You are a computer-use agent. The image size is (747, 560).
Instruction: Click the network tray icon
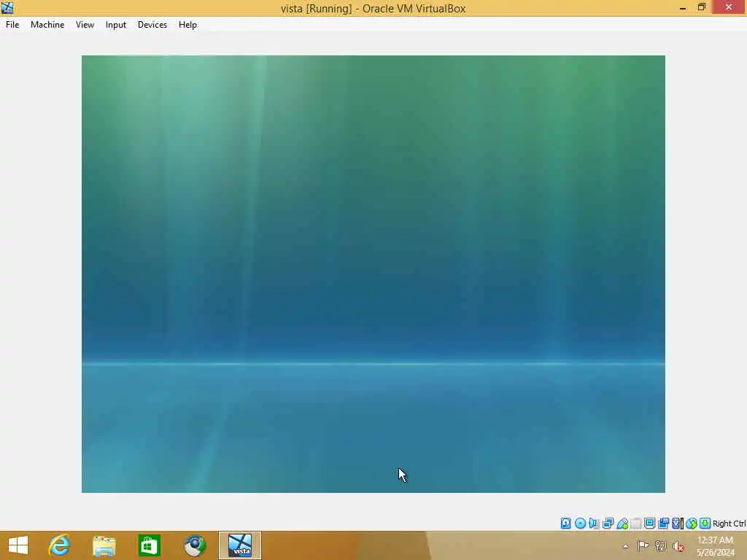point(660,545)
